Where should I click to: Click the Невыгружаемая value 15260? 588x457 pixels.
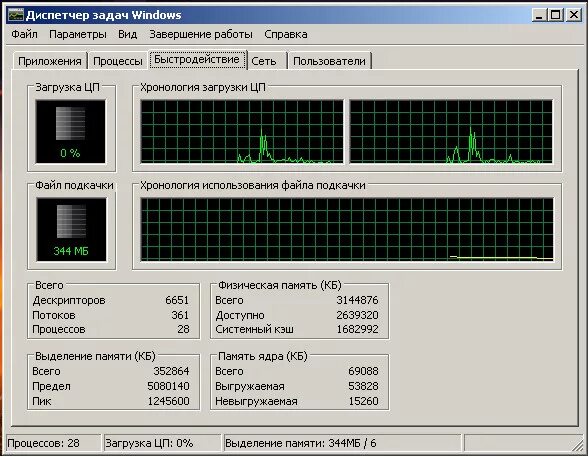pos(363,401)
